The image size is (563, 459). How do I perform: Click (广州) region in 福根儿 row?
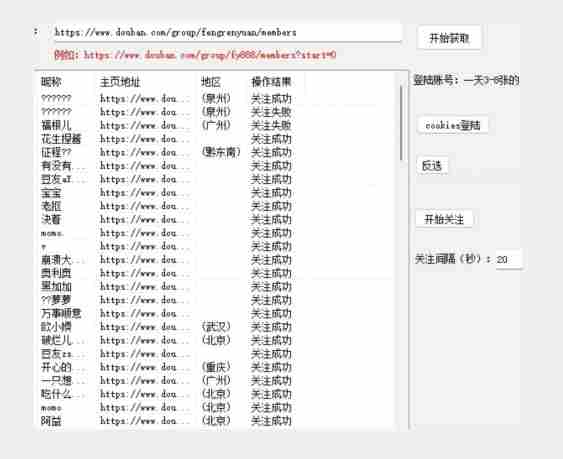pos(216,125)
